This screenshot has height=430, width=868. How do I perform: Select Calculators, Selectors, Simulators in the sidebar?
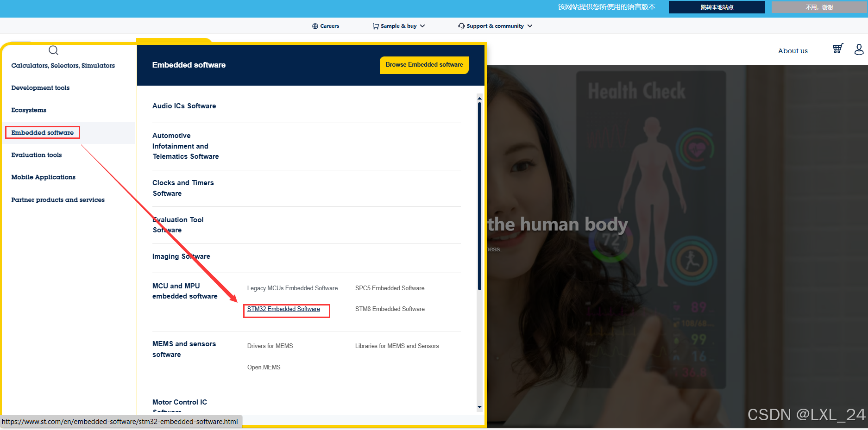[x=63, y=66]
